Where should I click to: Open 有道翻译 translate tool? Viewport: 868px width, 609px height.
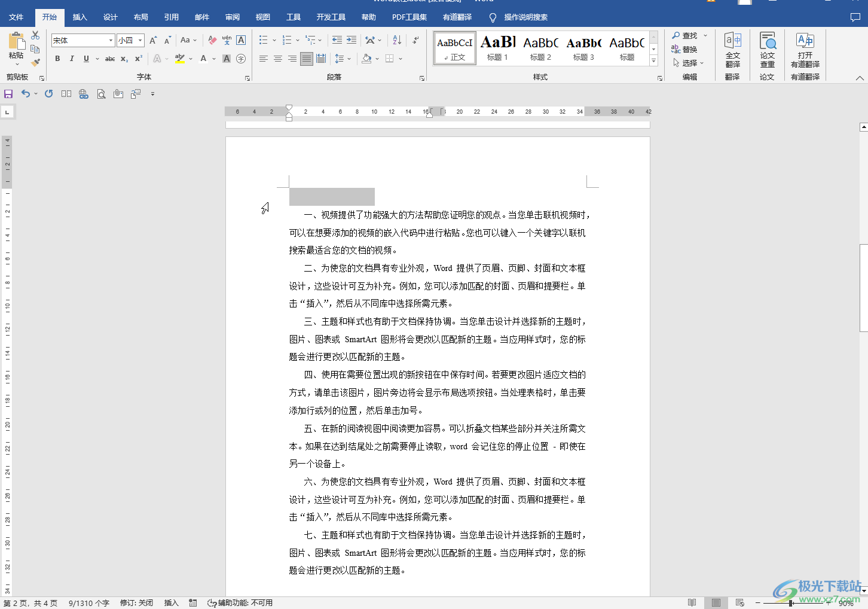point(805,50)
